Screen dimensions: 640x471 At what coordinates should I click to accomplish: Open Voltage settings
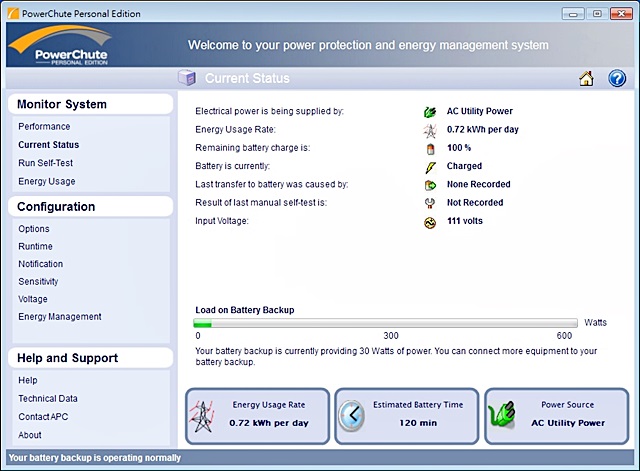click(33, 299)
